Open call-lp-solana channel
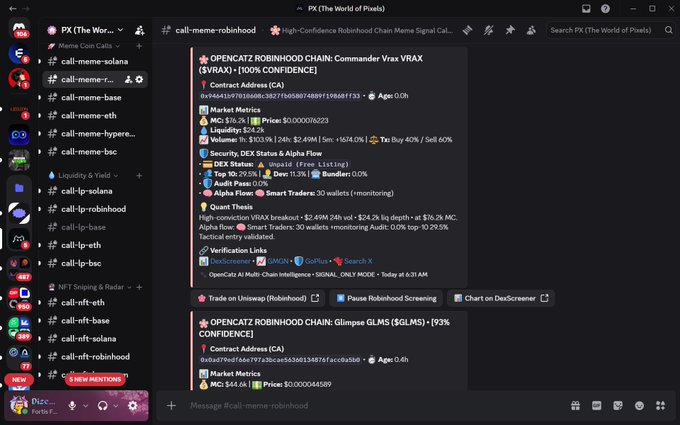The height and width of the screenshot is (425, 680). (95, 191)
